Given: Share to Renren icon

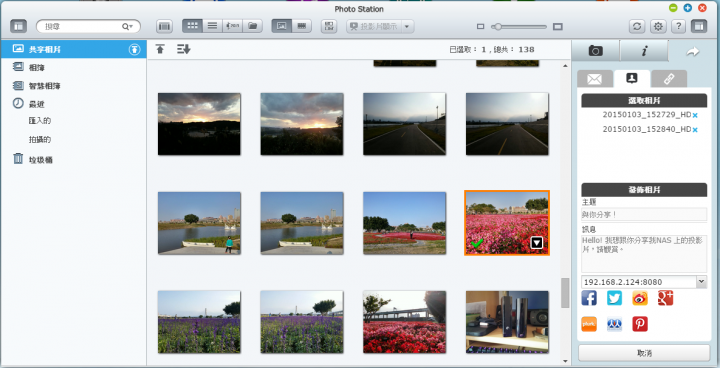Looking at the screenshot, I should point(614,324).
